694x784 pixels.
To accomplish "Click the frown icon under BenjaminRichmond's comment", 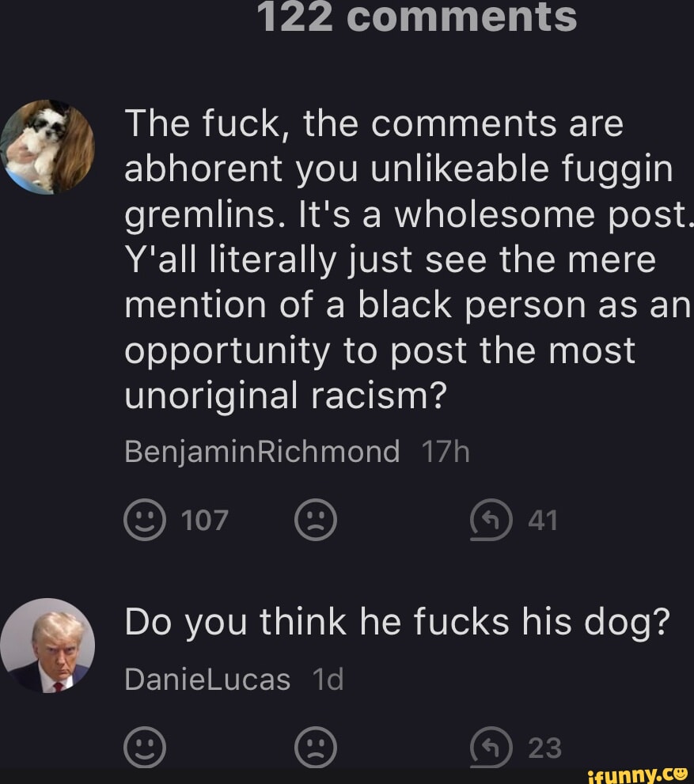I will pyautogui.click(x=316, y=520).
